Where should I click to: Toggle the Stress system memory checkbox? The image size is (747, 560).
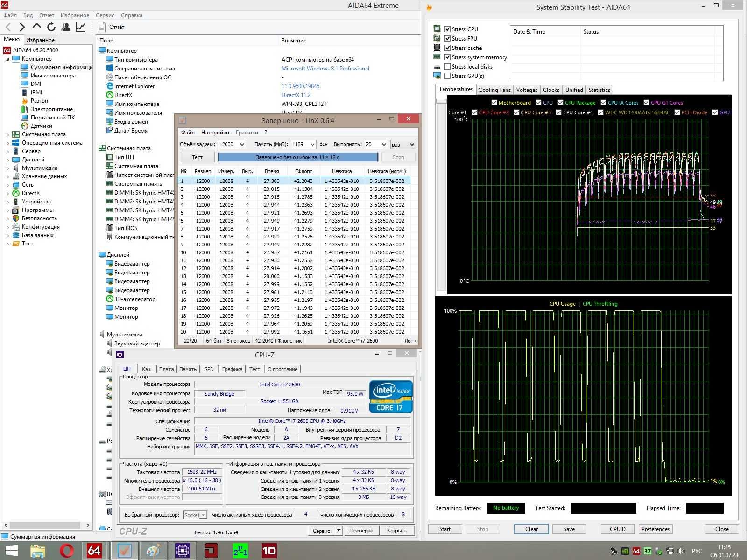coord(447,57)
